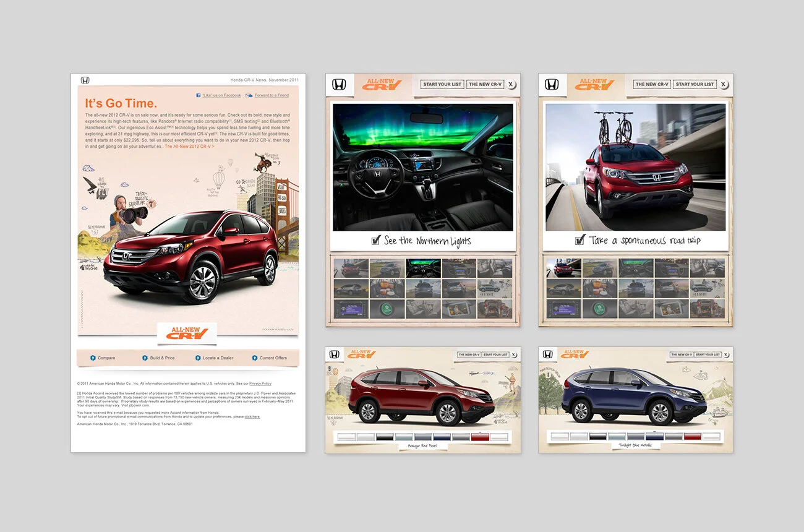Screen dimensions: 804x532
Task: Open the red CR-V road thumbnail in the road trip panel
Action: pos(563,268)
